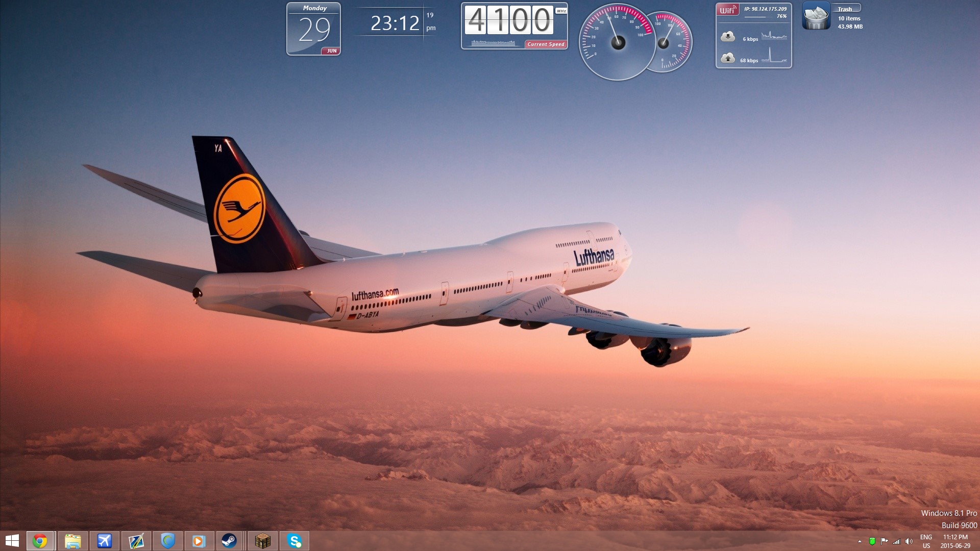Click the Monday 29 calendar widget

coord(313,29)
